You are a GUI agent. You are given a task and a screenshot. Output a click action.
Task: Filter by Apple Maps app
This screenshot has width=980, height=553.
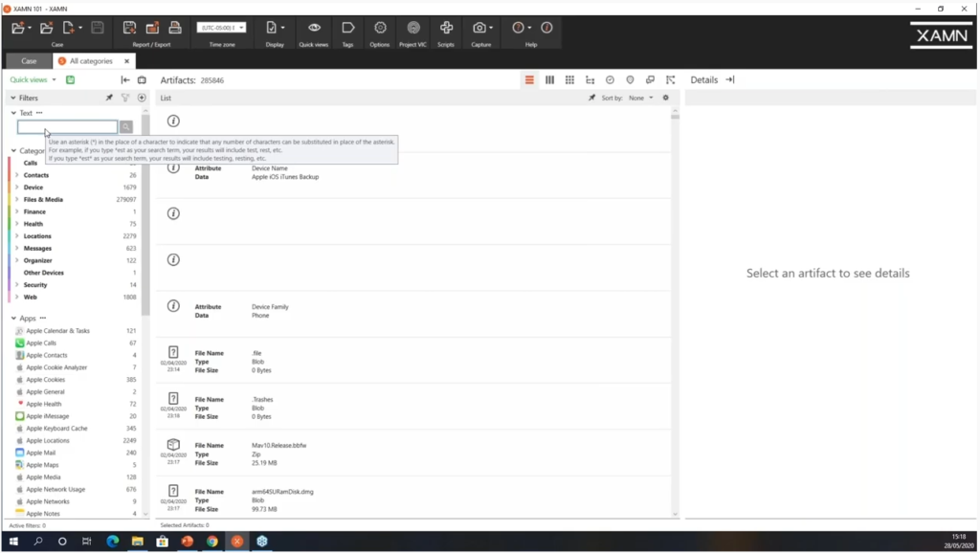coord(42,465)
